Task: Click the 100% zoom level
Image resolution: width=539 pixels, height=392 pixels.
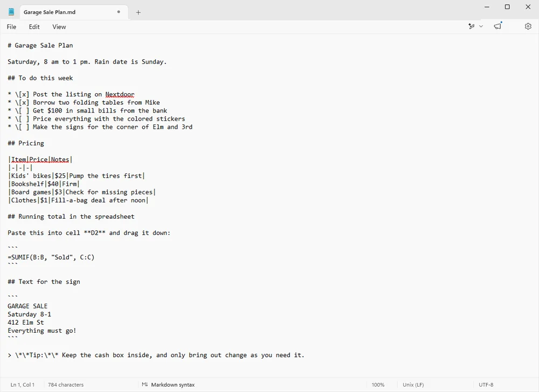Action: point(378,385)
